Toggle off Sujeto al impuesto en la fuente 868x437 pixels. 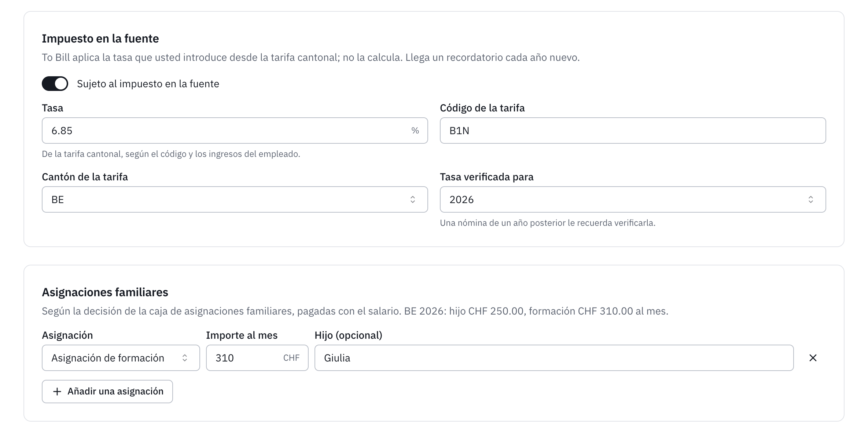(55, 84)
